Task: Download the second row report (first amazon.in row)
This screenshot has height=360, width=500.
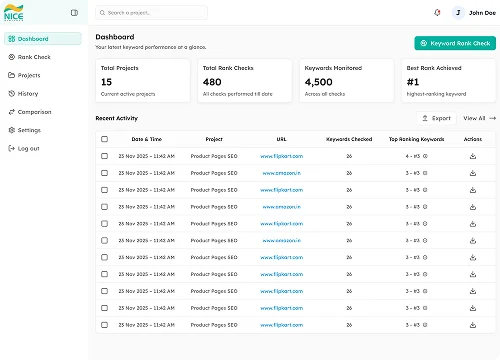Action: [x=473, y=173]
